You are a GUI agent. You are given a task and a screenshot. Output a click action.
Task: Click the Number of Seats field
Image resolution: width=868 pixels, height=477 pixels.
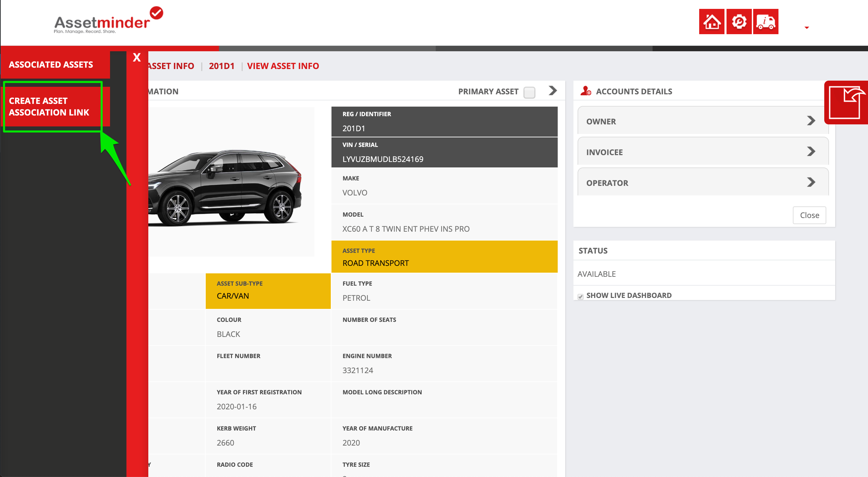[x=444, y=327]
